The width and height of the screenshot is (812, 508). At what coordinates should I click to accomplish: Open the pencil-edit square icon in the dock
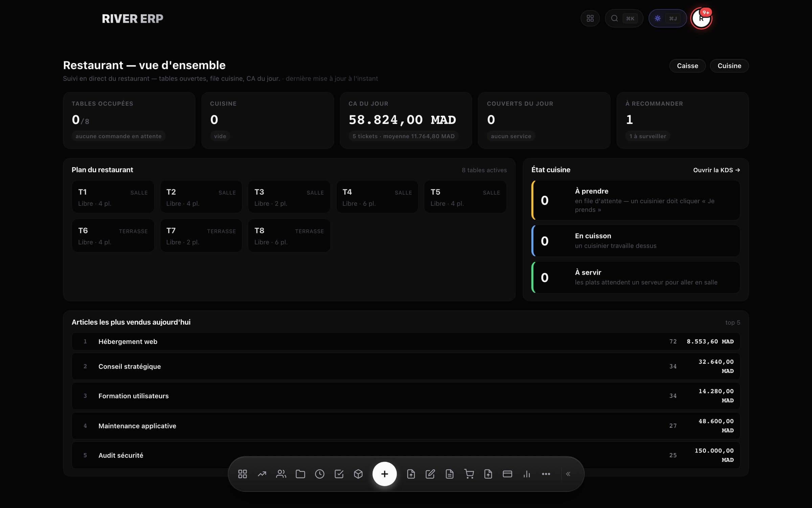point(430,474)
